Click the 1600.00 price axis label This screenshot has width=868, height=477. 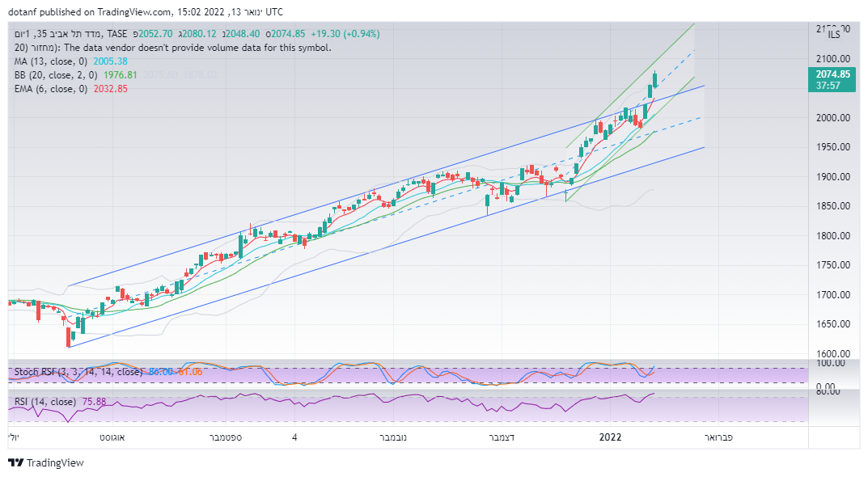click(x=833, y=353)
